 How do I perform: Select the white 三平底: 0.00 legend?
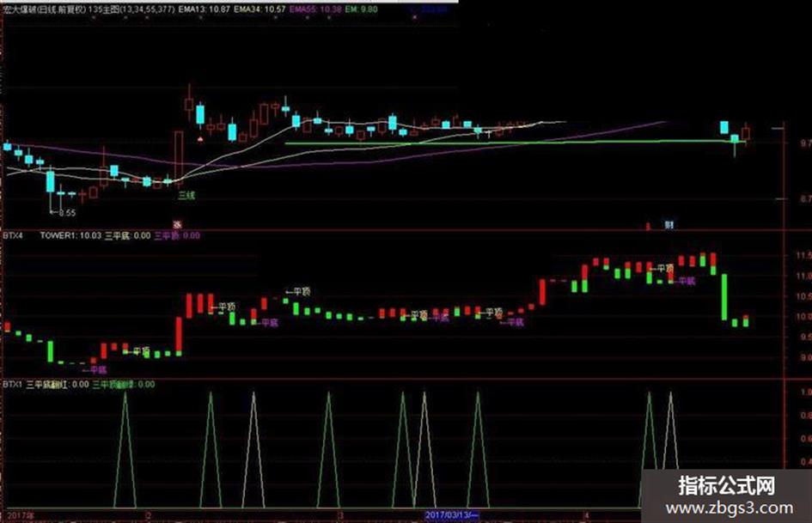(127, 235)
